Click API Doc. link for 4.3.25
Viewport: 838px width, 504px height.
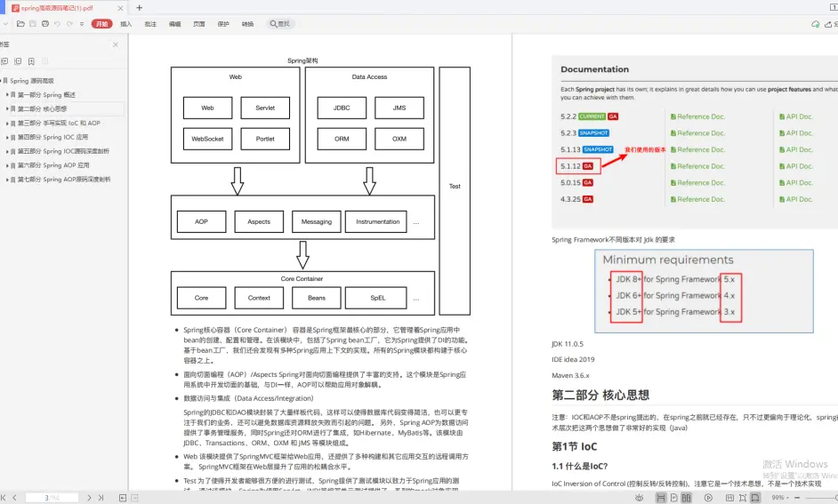coord(796,199)
